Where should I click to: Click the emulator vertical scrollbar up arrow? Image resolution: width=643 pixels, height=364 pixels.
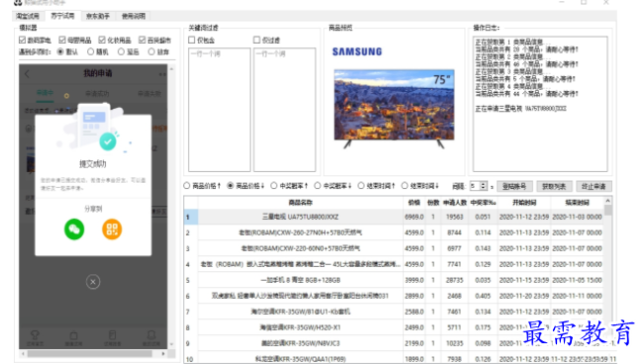pyautogui.click(x=171, y=69)
